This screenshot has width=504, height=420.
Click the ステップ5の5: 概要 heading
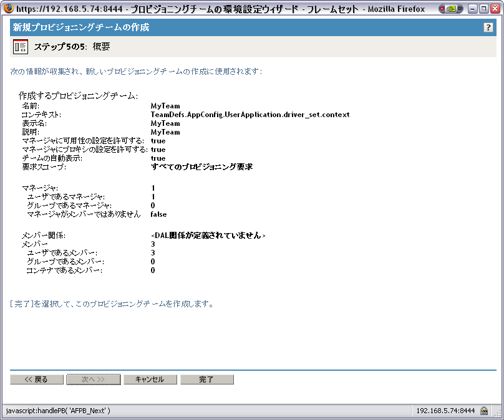tap(72, 47)
